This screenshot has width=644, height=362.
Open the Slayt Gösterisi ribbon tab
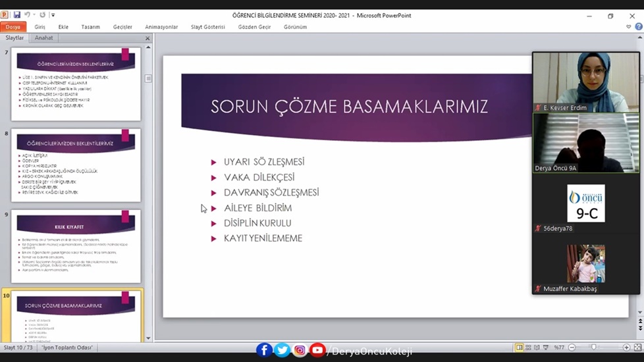(x=207, y=27)
